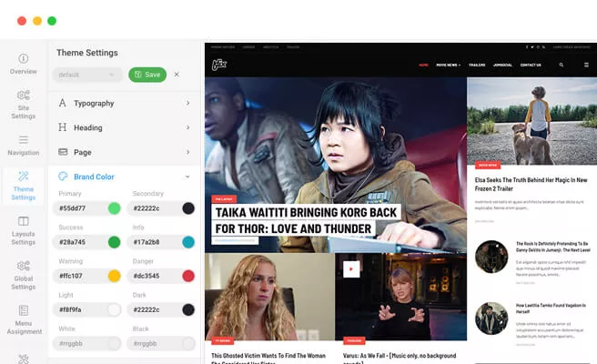The image size is (597, 364).
Task: Click the red macOS close dot
Action: point(22,21)
